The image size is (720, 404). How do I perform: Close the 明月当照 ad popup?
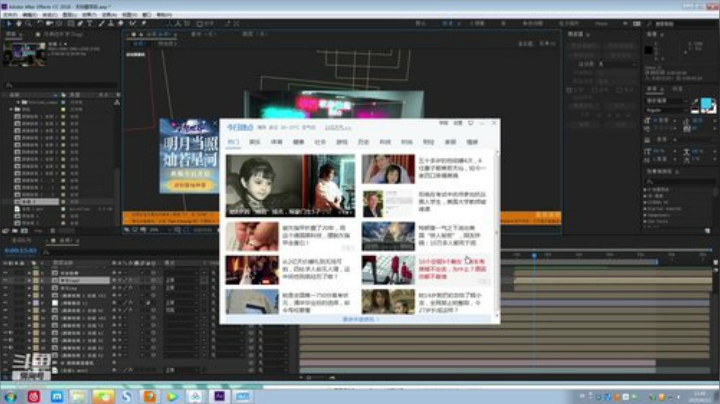coord(215,123)
